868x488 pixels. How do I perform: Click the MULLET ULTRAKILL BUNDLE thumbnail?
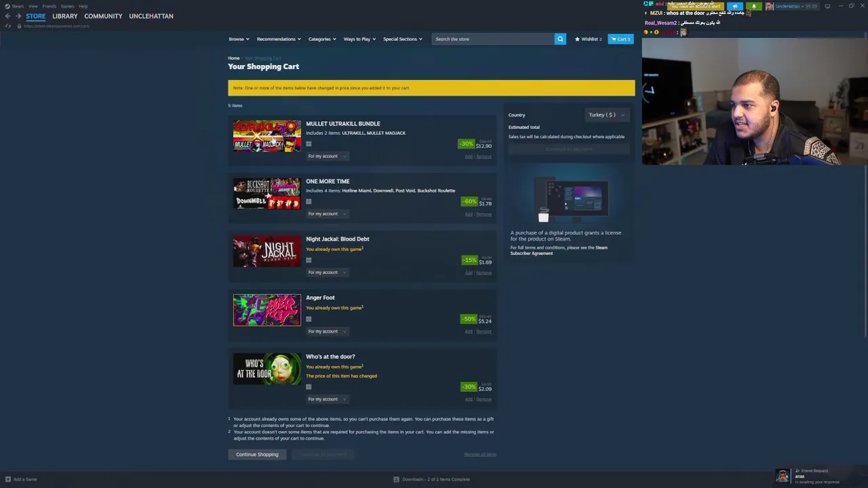(x=267, y=136)
